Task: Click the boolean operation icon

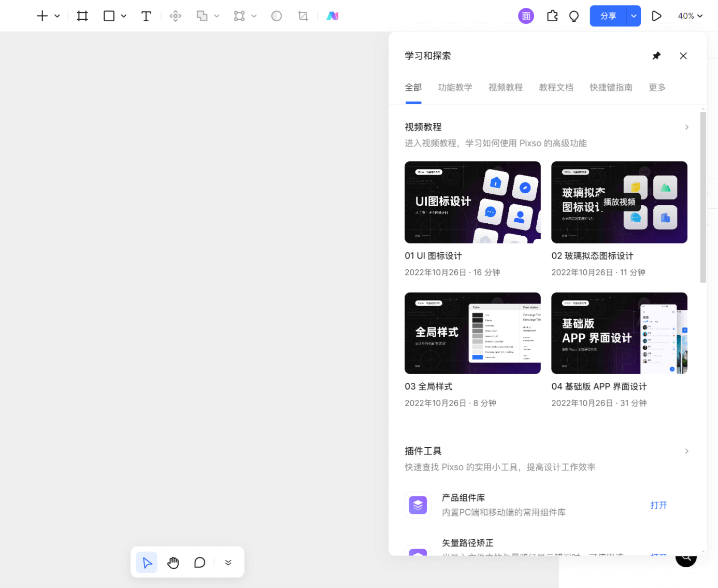Action: click(202, 16)
